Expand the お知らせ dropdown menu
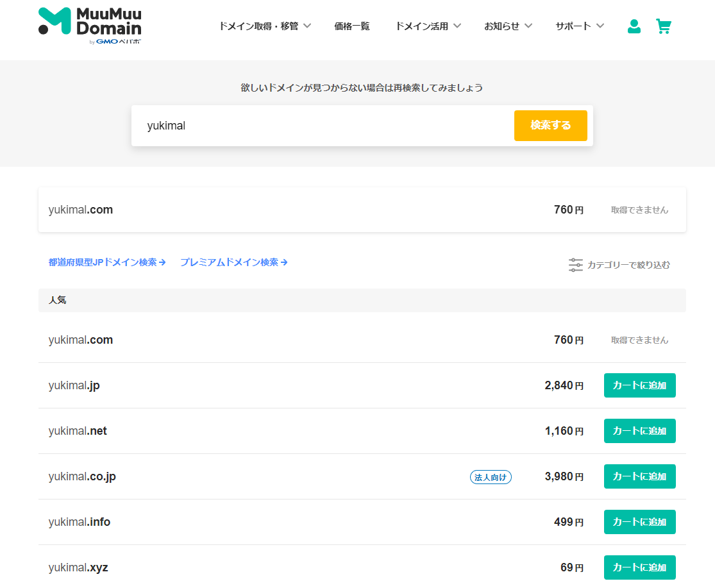 508,26
